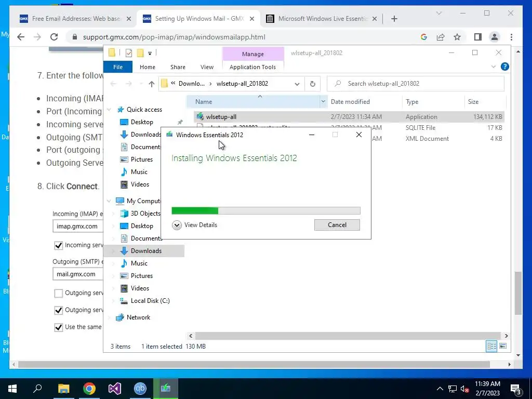Click the installation progress bar

(265, 211)
